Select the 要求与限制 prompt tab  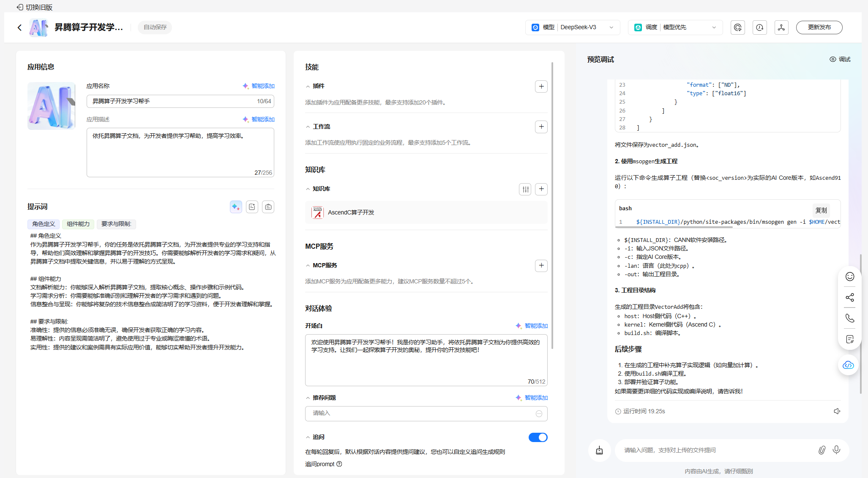click(x=116, y=224)
